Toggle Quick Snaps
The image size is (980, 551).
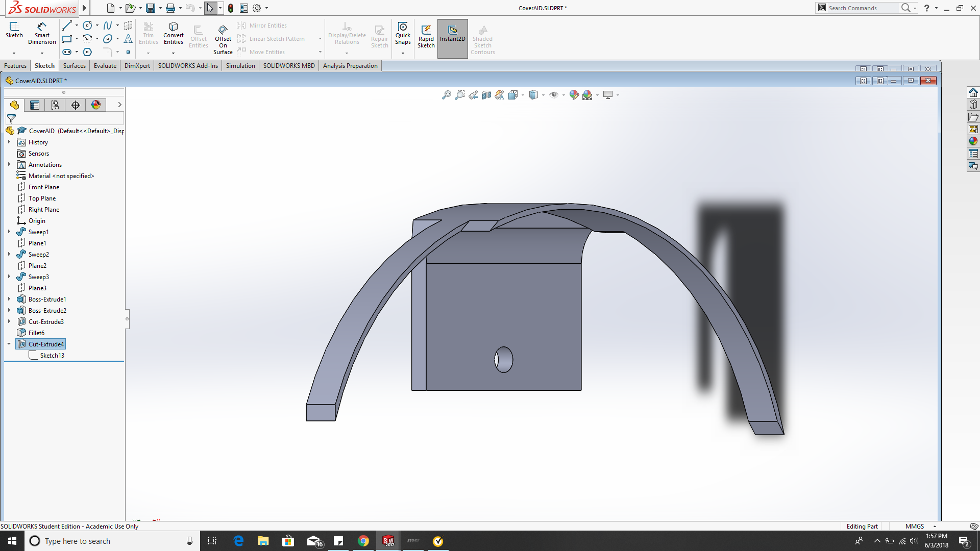pyautogui.click(x=403, y=34)
